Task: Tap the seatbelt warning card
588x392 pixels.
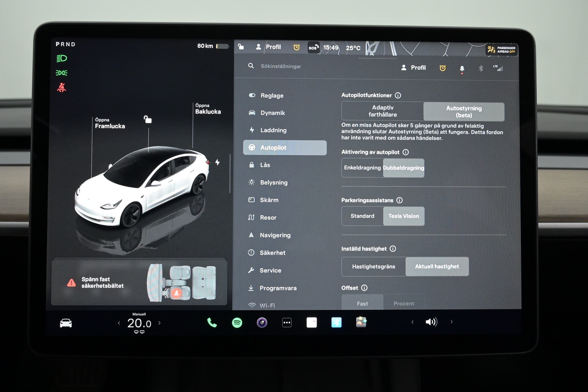Action: tap(139, 282)
